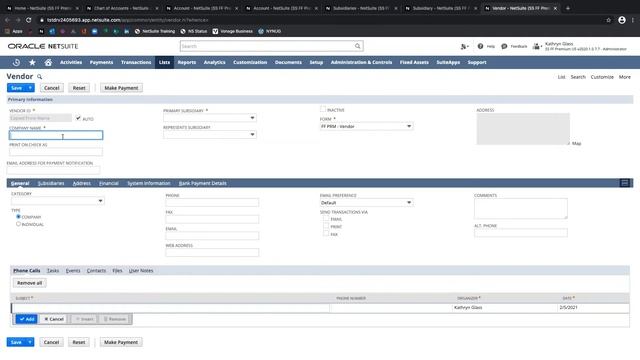Switch to the Subsidiaries subtab

coord(51,183)
